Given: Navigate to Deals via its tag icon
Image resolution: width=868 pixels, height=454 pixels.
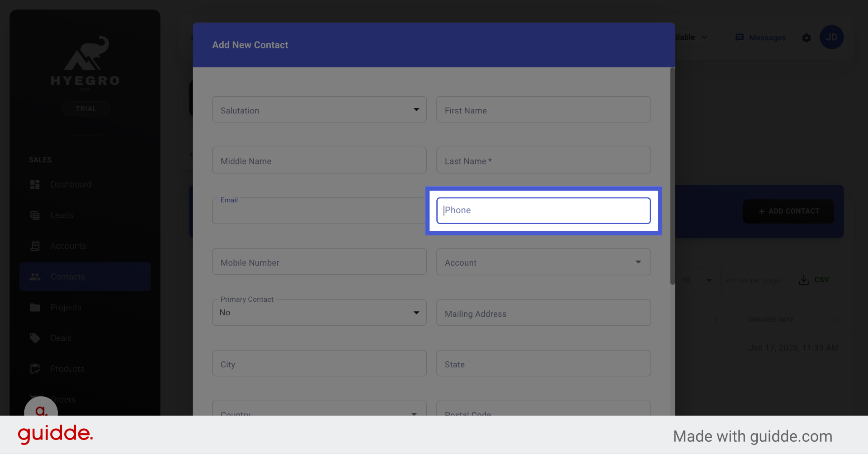Looking at the screenshot, I should pos(61,338).
